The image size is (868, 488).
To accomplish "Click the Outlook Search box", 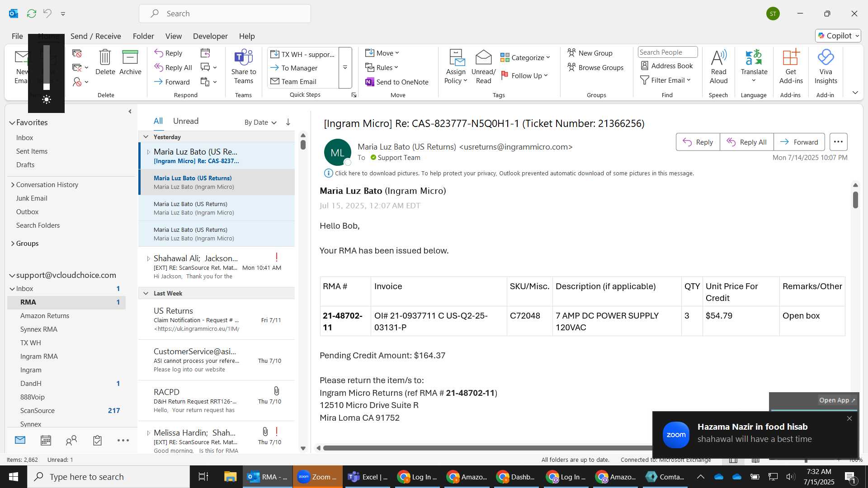I will (225, 14).
